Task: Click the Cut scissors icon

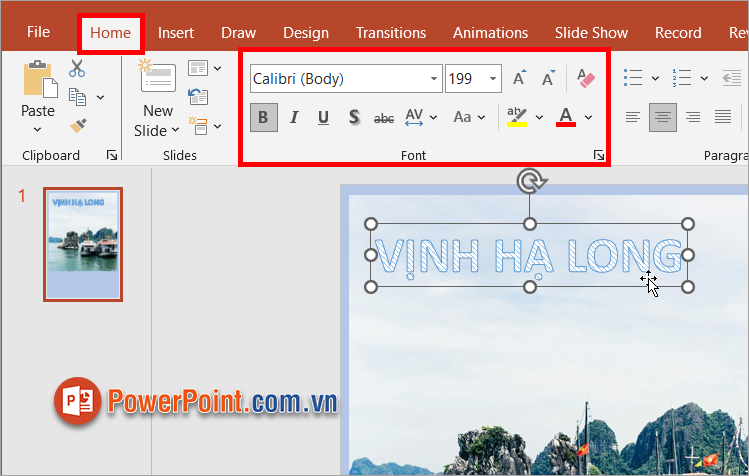Action: click(77, 69)
